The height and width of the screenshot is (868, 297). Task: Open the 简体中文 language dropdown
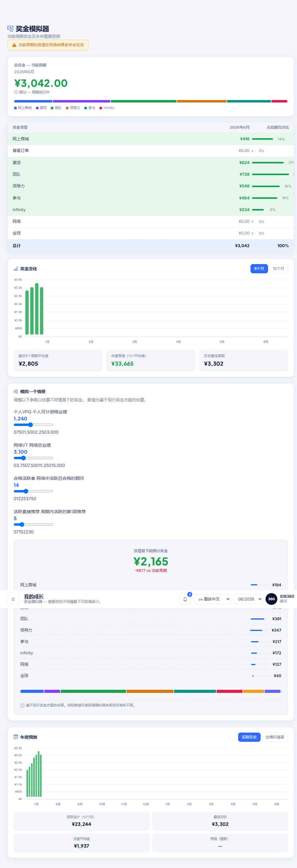point(212,599)
